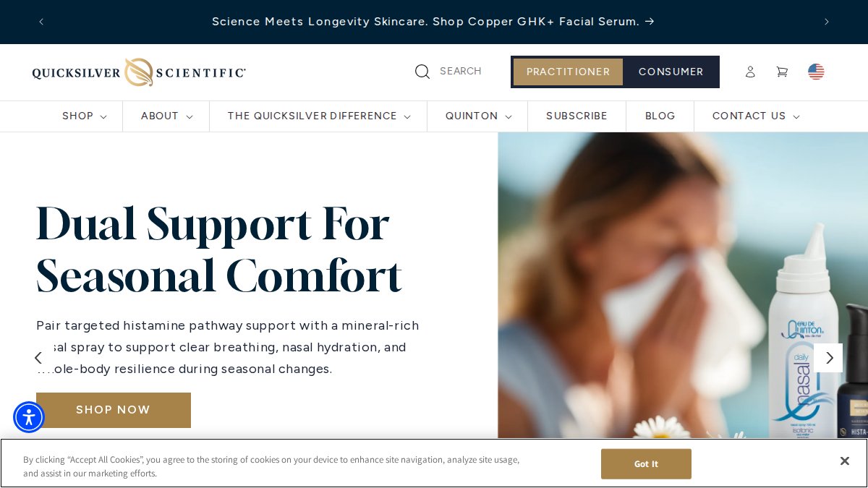Expand the About dropdown

coord(166,116)
